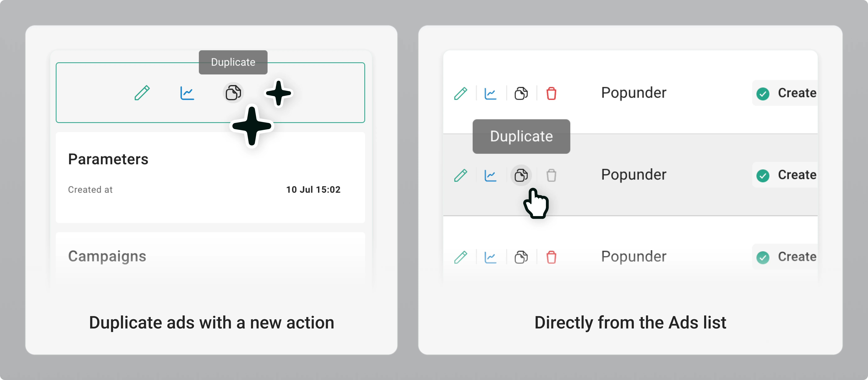Click the edit pencil in the left panel toolbar
The width and height of the screenshot is (868, 380).
pyautogui.click(x=142, y=93)
